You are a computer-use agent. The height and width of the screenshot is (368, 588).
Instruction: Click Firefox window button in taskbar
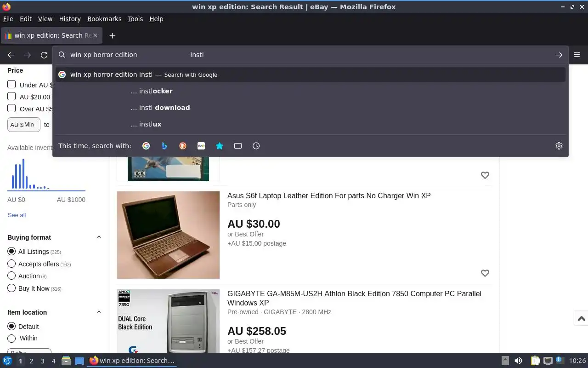[x=132, y=361]
